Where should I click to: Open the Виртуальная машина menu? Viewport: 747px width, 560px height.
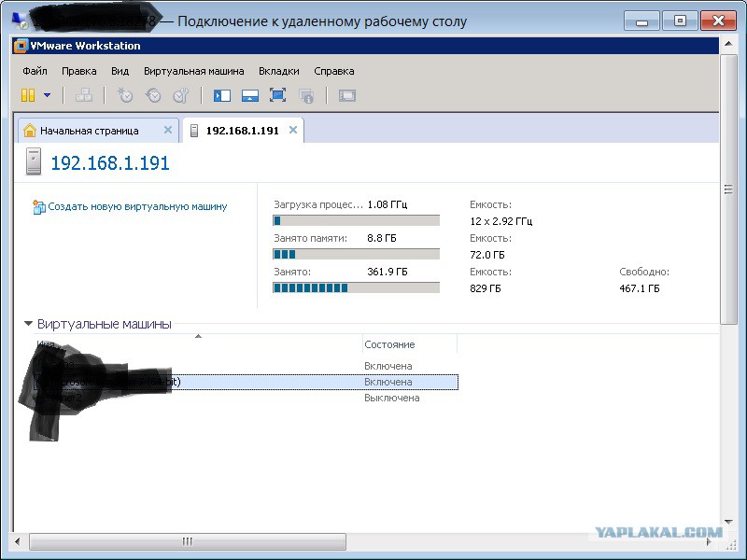pyautogui.click(x=194, y=72)
